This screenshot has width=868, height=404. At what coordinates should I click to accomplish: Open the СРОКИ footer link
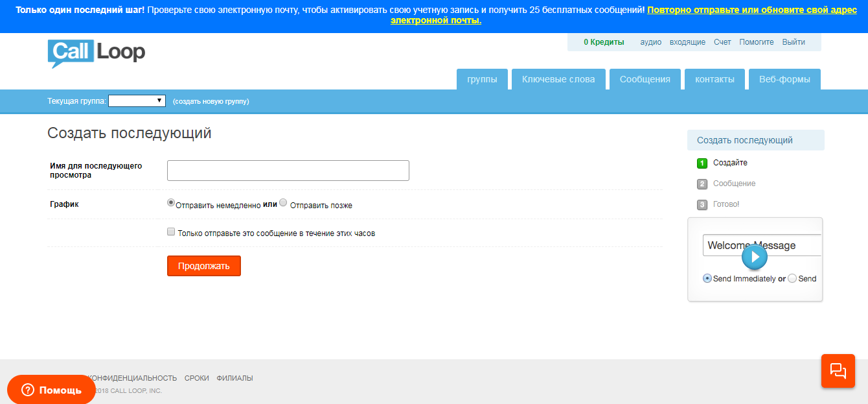[x=196, y=378]
